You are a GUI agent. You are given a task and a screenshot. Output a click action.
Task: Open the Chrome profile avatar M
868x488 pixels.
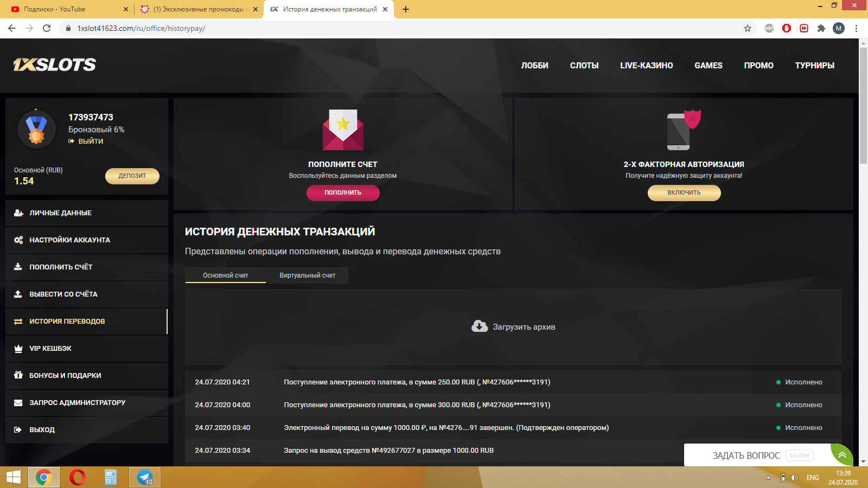pyautogui.click(x=839, y=28)
